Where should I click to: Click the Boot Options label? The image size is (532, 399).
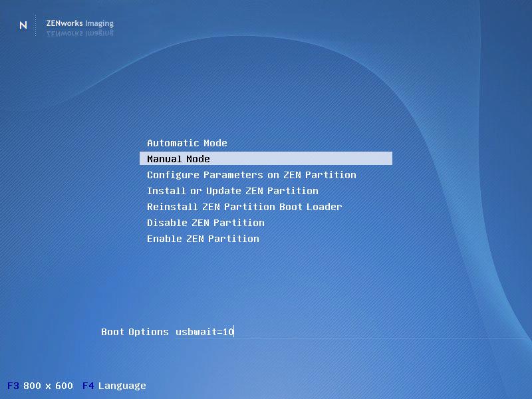(x=135, y=331)
